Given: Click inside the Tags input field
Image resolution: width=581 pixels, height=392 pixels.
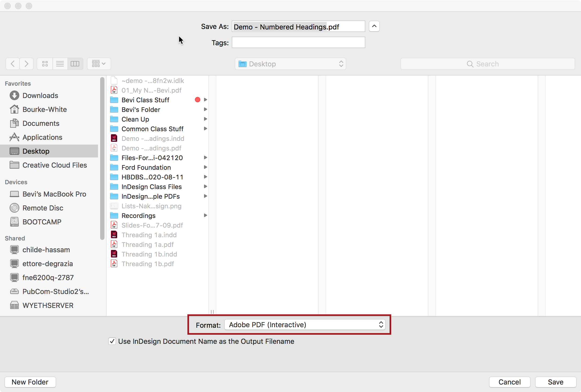Looking at the screenshot, I should click(298, 42).
